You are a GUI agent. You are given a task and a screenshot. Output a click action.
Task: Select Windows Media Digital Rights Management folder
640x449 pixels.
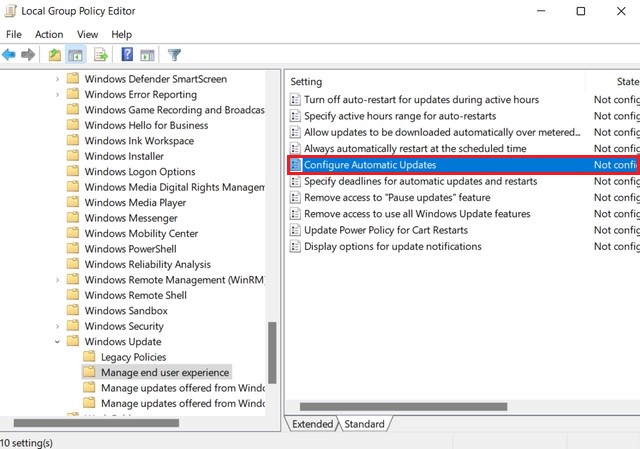point(166,187)
